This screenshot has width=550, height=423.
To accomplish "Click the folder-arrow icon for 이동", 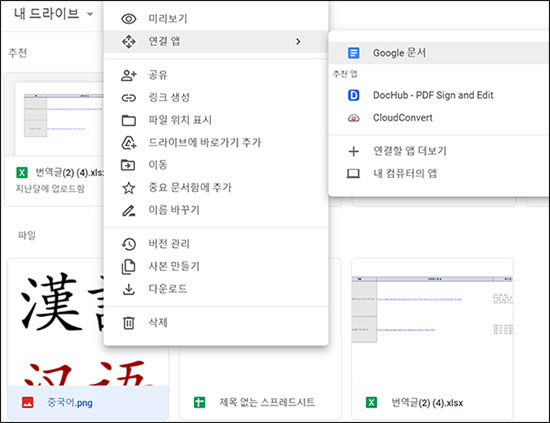I will point(128,165).
